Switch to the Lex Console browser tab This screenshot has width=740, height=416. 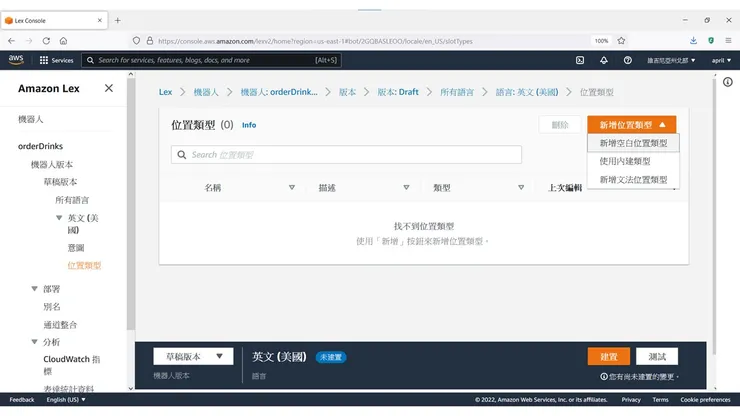point(54,20)
